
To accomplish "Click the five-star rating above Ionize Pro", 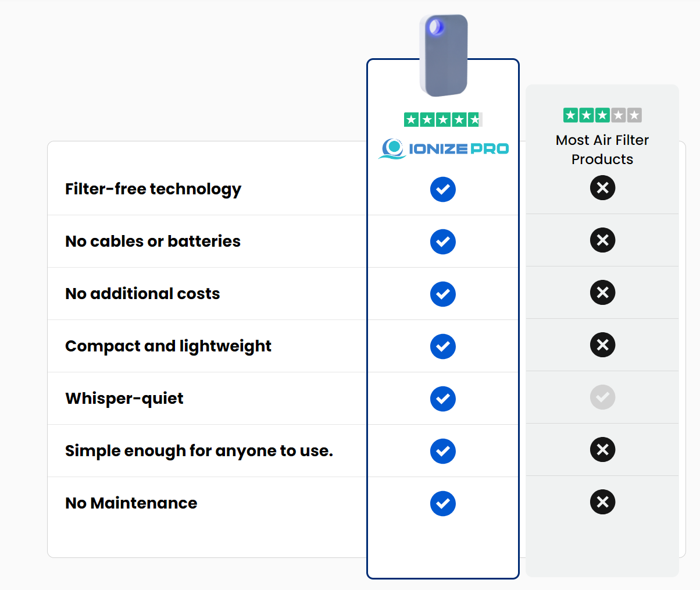I will click(443, 120).
